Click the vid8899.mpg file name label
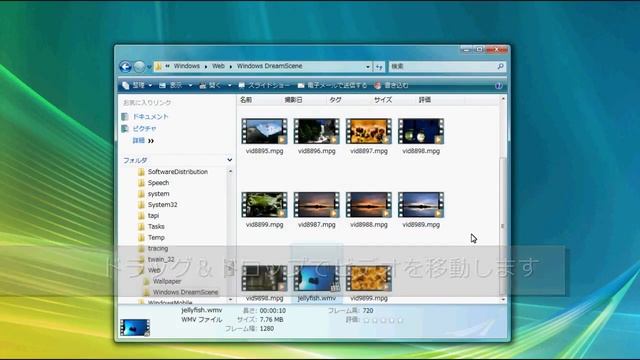This screenshot has width=640, height=360. pyautogui.click(x=264, y=225)
